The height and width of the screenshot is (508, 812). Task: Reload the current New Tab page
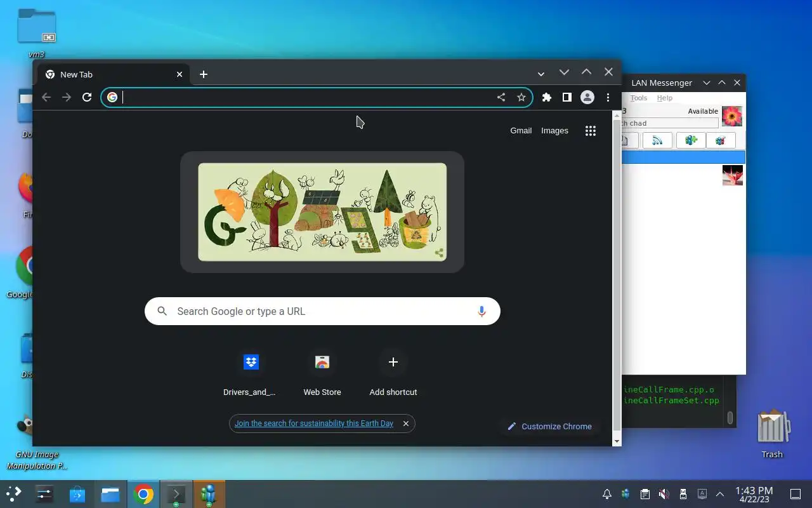click(87, 97)
